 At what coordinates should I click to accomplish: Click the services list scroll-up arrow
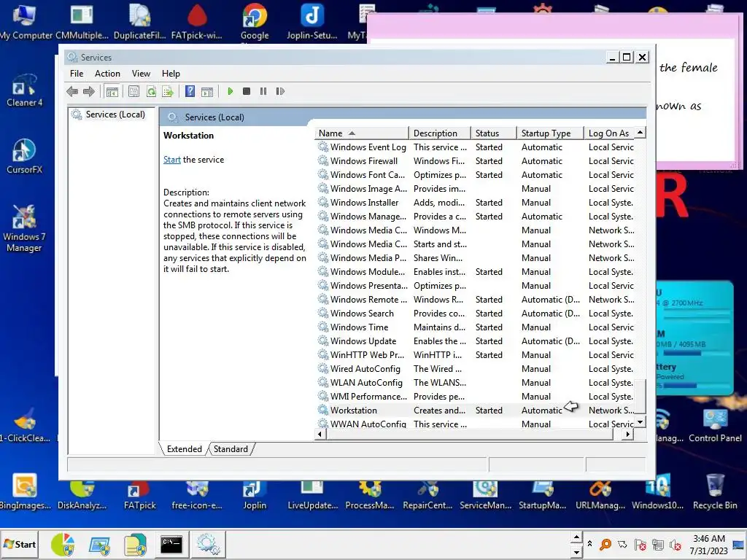click(x=640, y=133)
